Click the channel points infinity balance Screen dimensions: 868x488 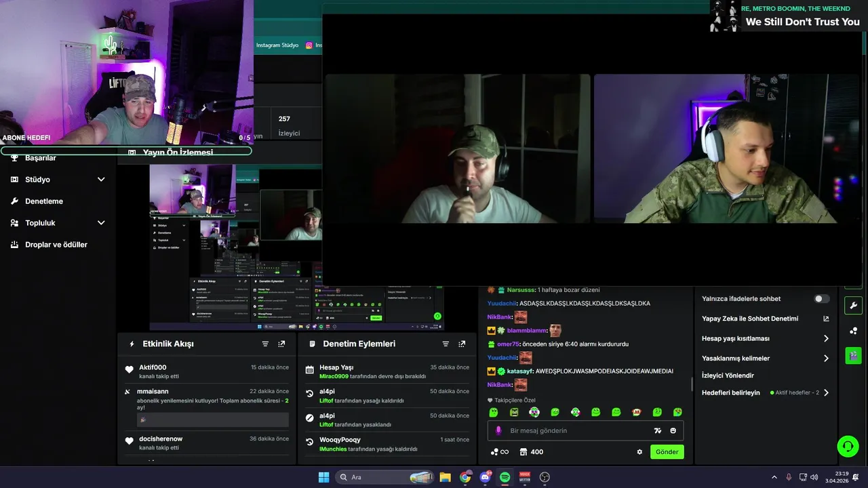tap(500, 452)
